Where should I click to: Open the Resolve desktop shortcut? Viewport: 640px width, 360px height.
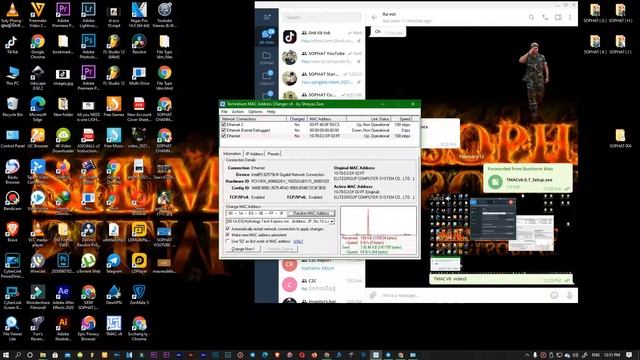pos(139,44)
